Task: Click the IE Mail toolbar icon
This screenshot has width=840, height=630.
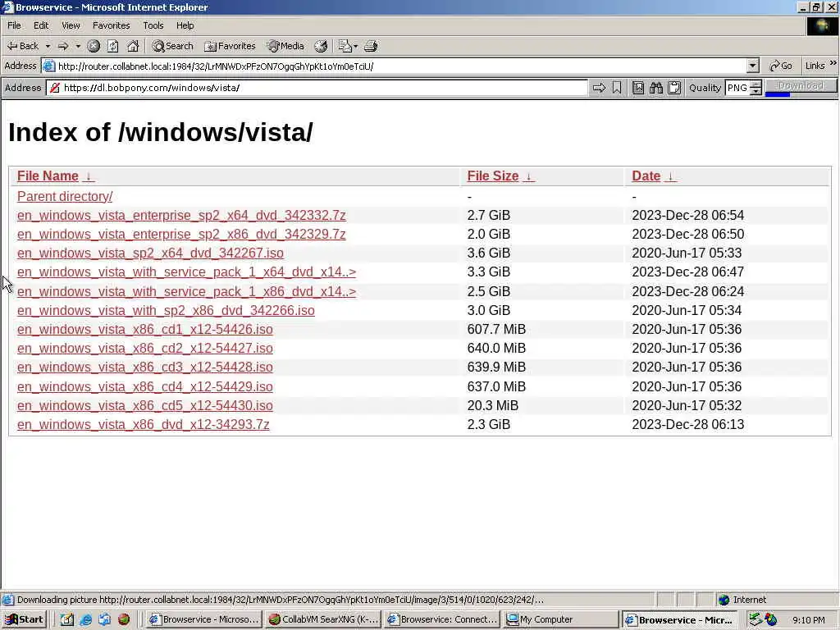Action: click(345, 46)
